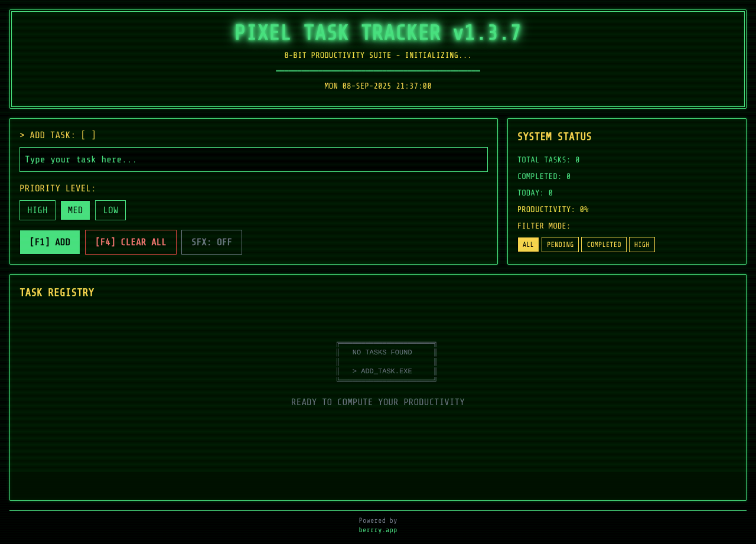Click the SYSTEM STATUS panel header
The width and height of the screenshot is (756, 544).
tap(555, 136)
